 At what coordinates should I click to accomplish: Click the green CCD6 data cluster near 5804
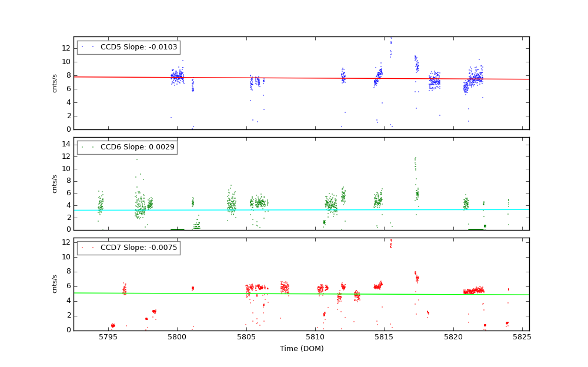[231, 204]
